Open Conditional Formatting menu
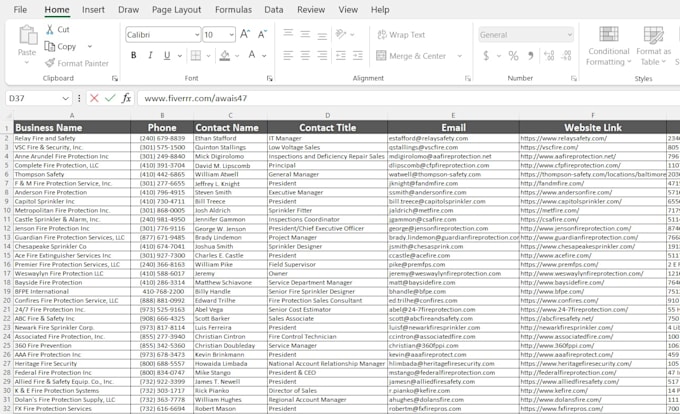Viewport: 680px width, 414px height. pyautogui.click(x=608, y=46)
